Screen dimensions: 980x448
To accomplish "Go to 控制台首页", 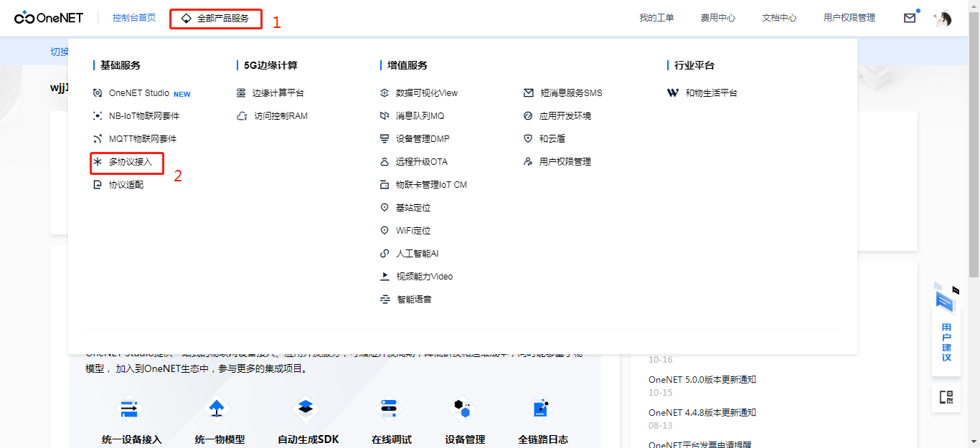I will coord(134,18).
